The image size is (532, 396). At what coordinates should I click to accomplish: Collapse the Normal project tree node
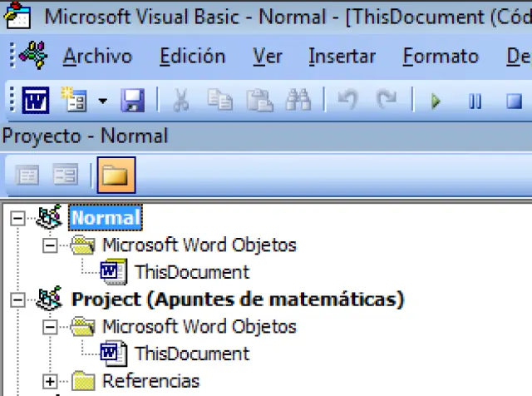coord(17,218)
